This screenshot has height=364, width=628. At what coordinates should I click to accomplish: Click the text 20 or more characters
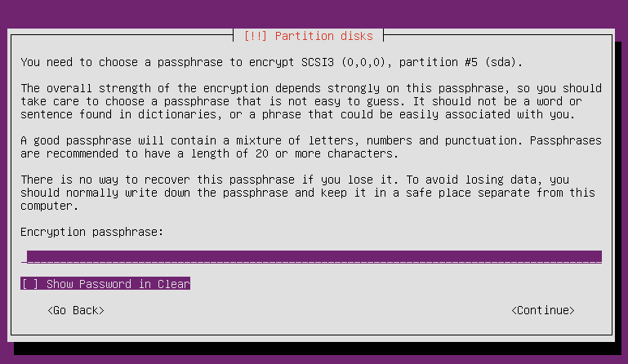[x=327, y=153]
